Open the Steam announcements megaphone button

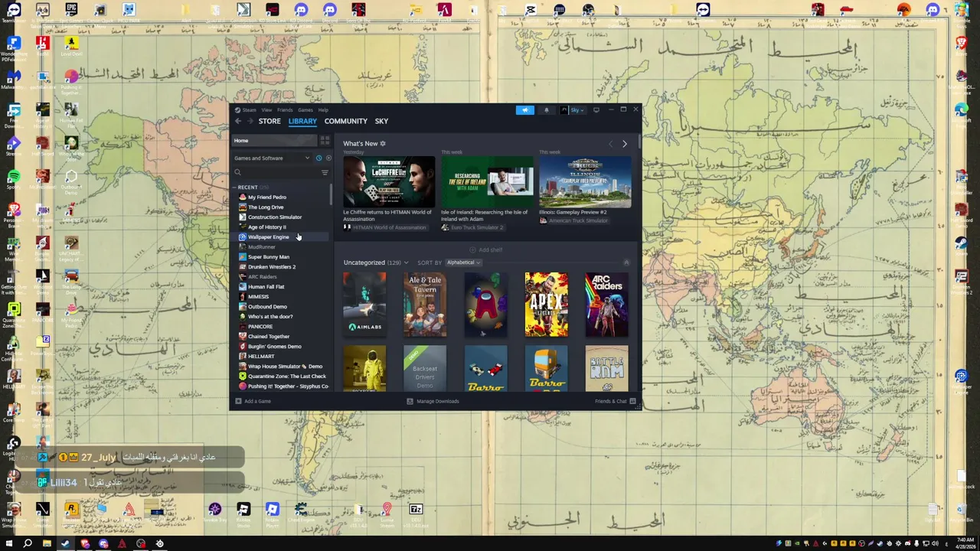click(525, 110)
